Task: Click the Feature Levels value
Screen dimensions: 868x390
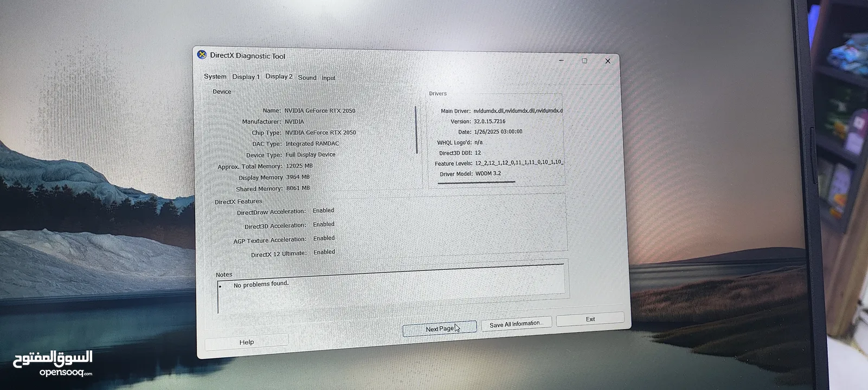Action: click(x=519, y=162)
